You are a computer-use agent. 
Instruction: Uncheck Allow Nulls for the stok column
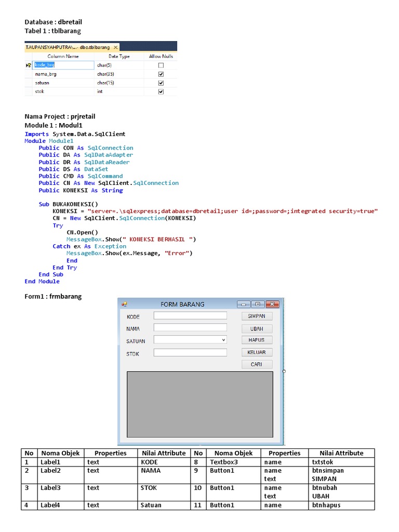(161, 92)
